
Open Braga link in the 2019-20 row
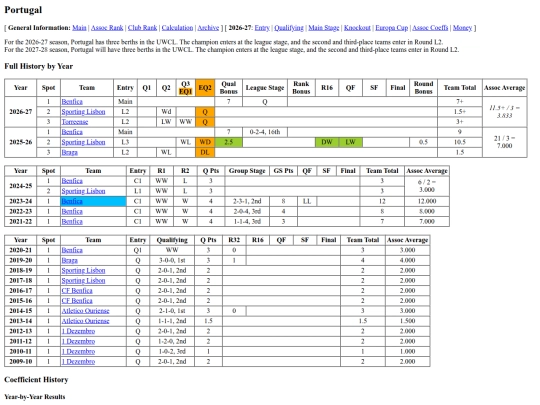click(x=70, y=260)
